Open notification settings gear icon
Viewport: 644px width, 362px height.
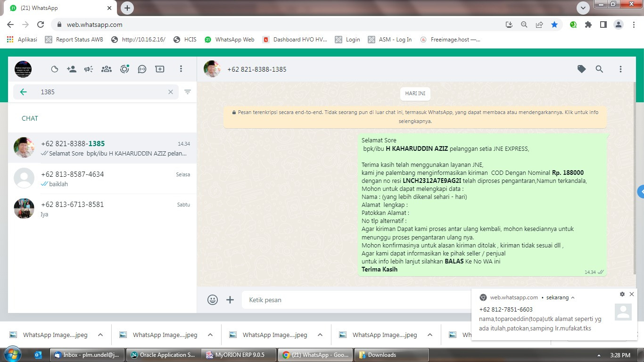tap(622, 294)
